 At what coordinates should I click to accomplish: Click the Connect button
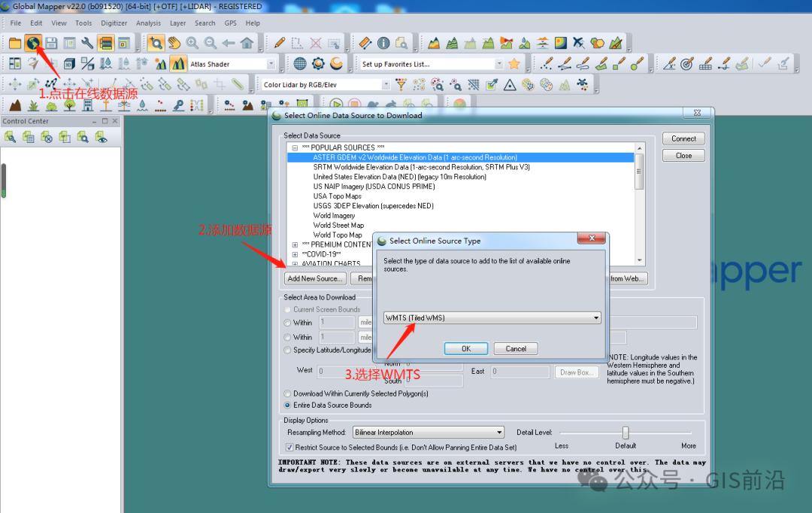click(683, 138)
